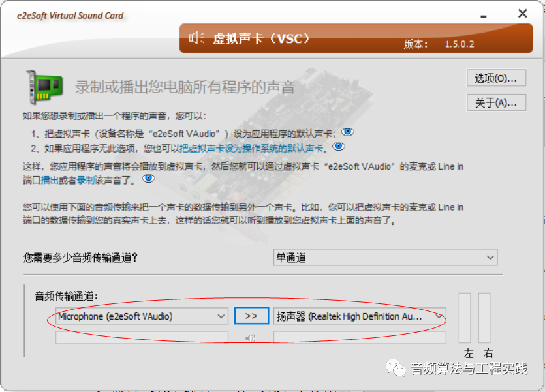Image resolution: width=545 pixels, height=392 pixels.
Task: Click the 音频传输通道: label
Action: click(67, 296)
